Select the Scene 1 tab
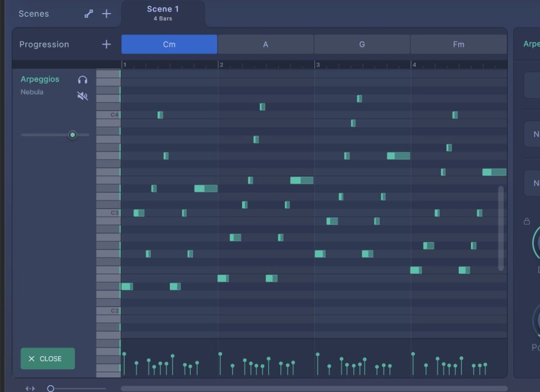This screenshot has width=540, height=392. (x=162, y=13)
